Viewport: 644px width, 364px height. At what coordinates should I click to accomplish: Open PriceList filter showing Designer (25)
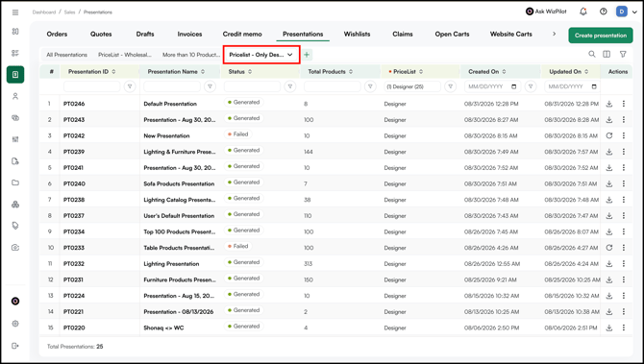[412, 86]
